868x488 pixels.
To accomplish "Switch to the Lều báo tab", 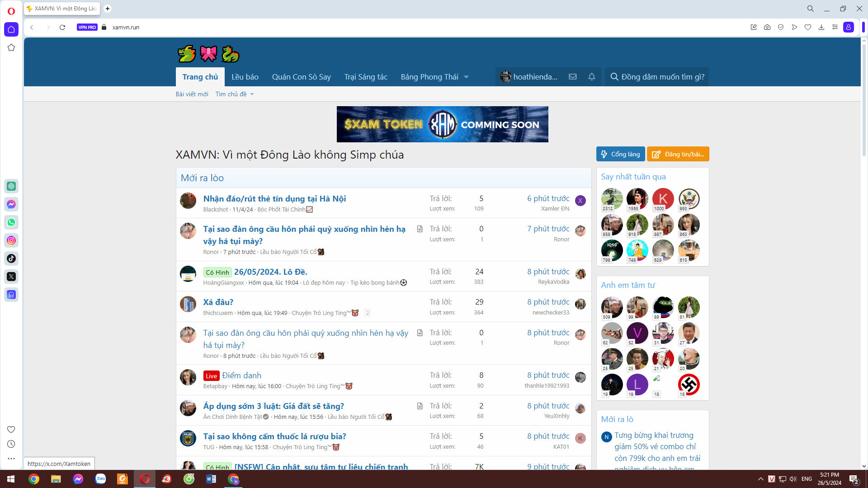I will click(245, 77).
